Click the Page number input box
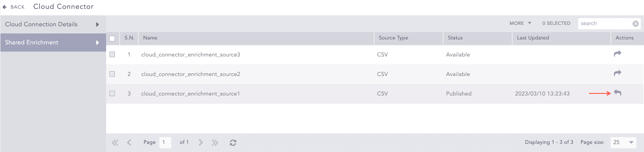The width and height of the screenshot is (644, 152). 165,142
